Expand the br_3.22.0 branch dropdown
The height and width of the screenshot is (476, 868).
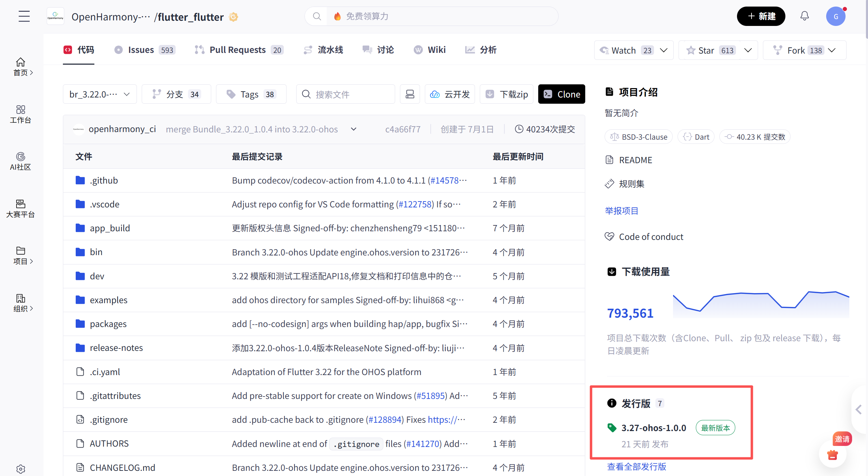[x=100, y=94]
